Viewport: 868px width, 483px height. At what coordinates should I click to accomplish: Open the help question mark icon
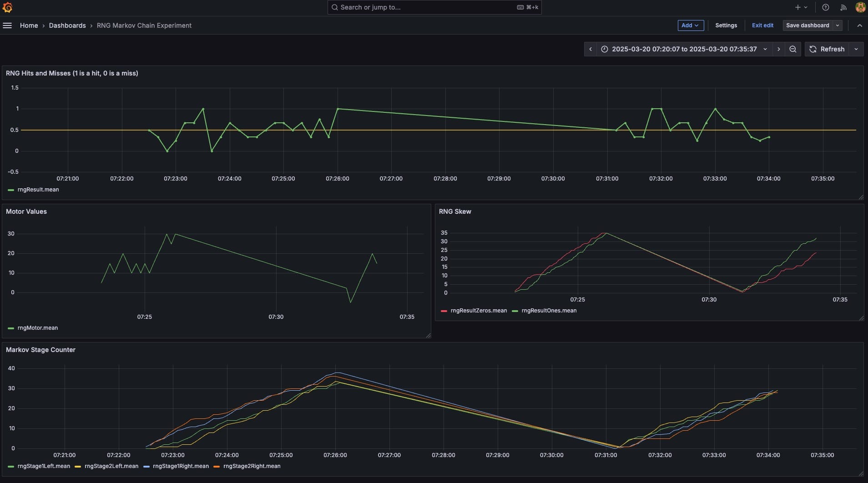pos(825,7)
